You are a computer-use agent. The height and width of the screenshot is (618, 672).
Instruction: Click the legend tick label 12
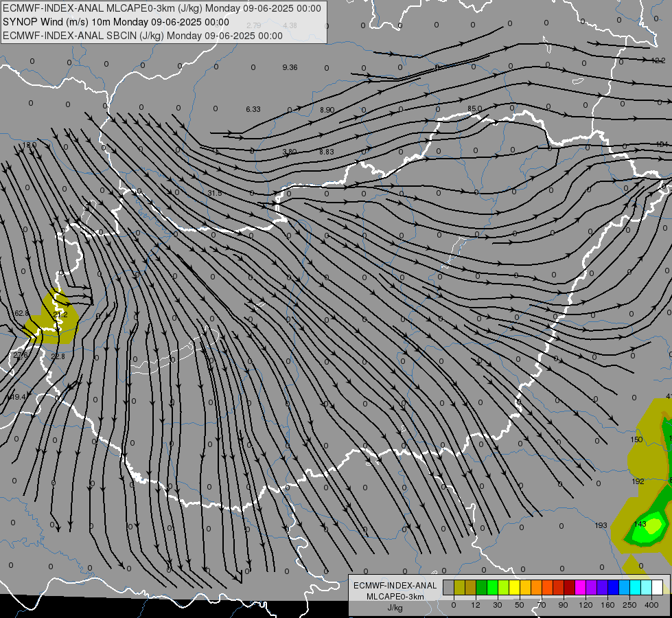click(x=476, y=605)
